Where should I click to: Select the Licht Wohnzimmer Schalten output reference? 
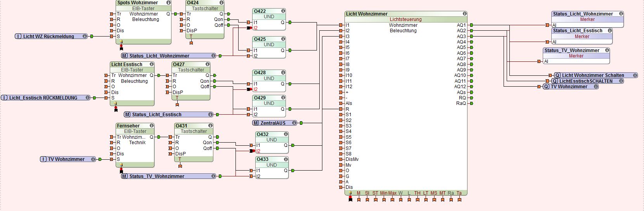(x=596, y=75)
